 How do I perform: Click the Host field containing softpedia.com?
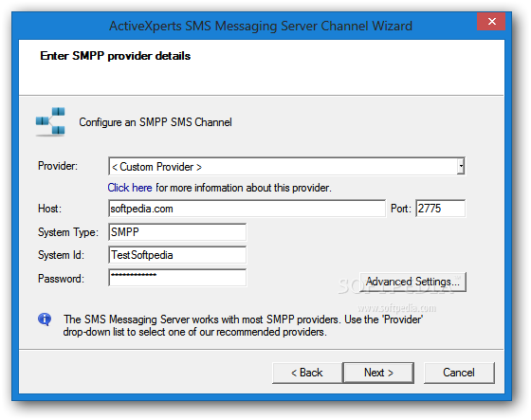click(x=247, y=209)
